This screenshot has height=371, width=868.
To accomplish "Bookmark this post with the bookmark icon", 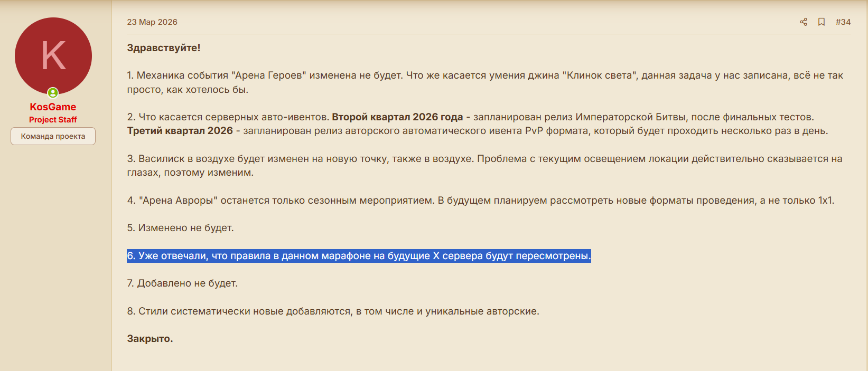I will [822, 22].
